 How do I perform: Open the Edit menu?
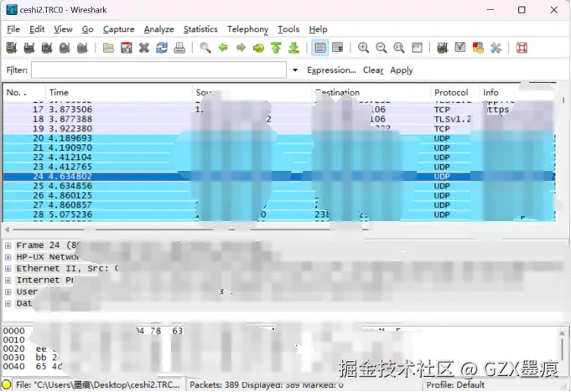[37, 29]
